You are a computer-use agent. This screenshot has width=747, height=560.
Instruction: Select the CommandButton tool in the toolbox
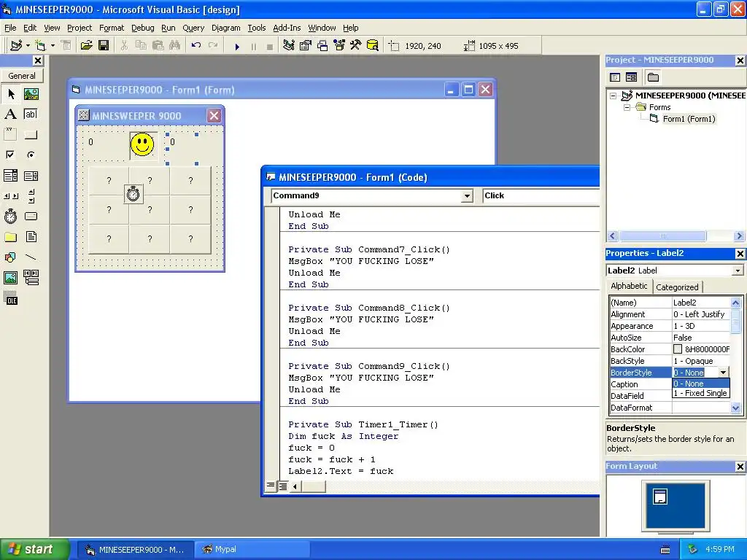pos(31,135)
